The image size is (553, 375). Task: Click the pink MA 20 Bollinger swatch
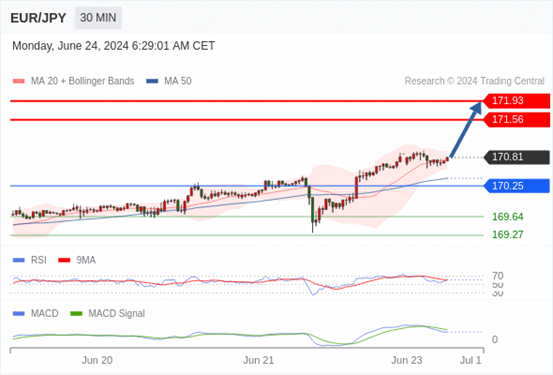19,81
